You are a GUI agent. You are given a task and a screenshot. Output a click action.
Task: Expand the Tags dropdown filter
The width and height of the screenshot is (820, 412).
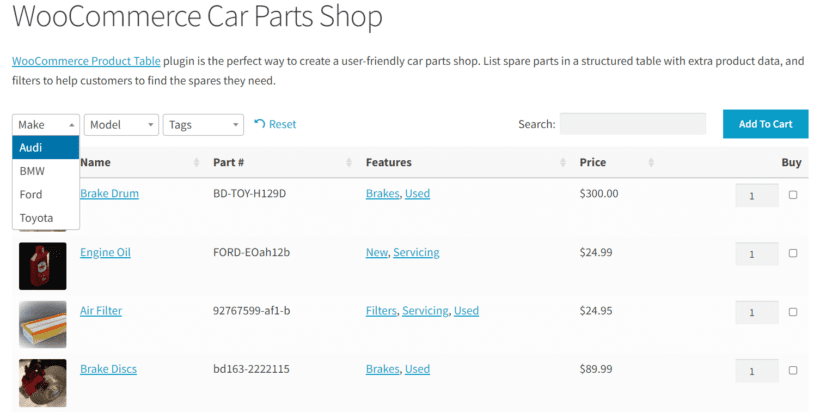(203, 124)
